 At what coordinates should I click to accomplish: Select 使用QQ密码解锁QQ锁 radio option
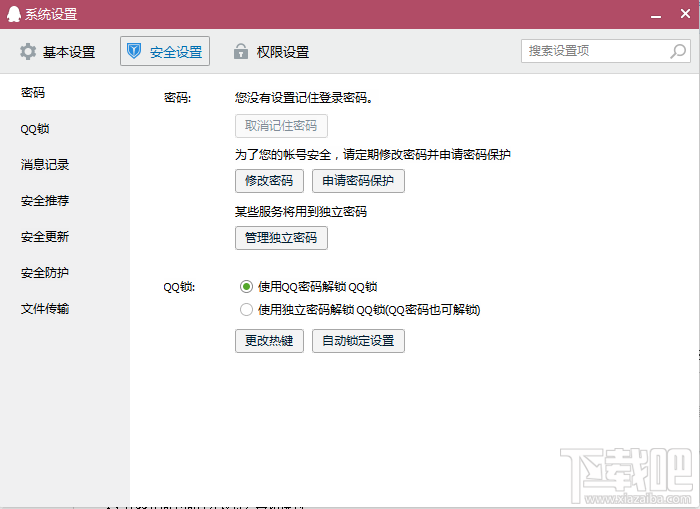(246, 287)
